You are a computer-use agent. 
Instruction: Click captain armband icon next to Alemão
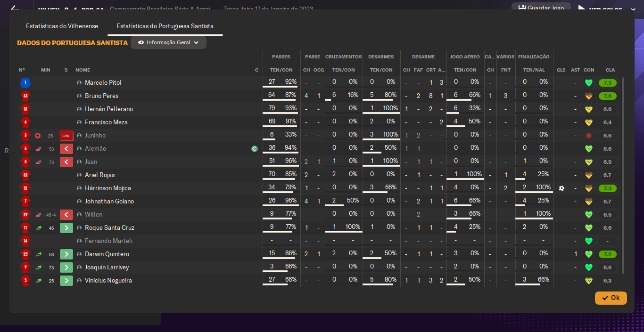(255, 149)
